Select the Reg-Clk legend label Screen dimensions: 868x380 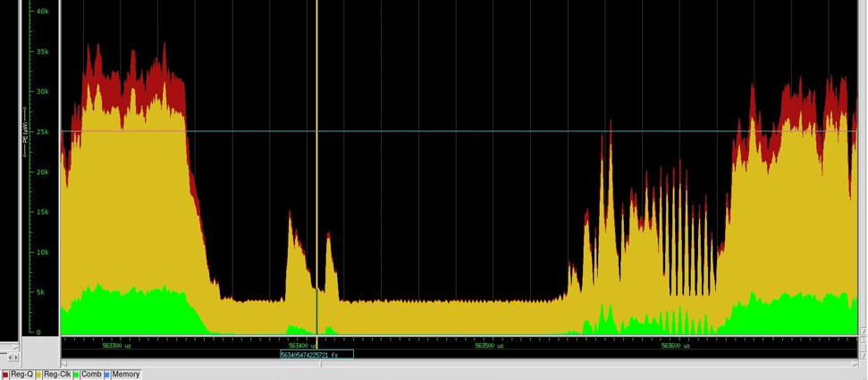(x=57, y=375)
